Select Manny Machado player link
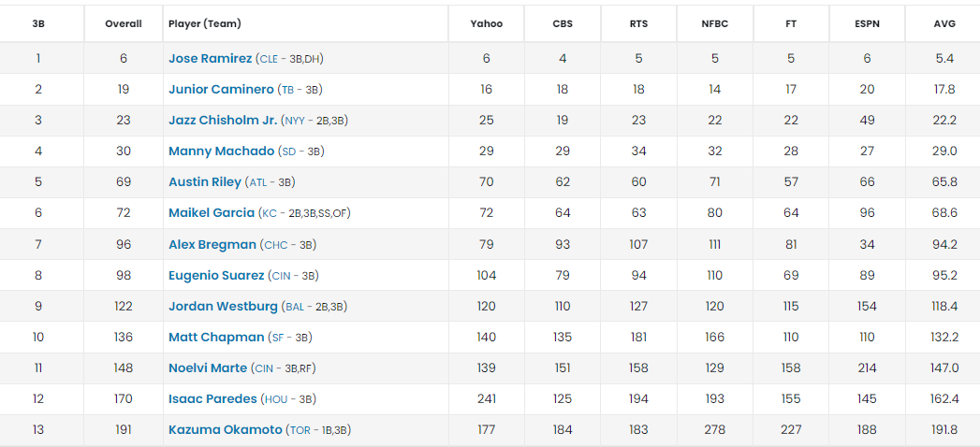 point(221,151)
